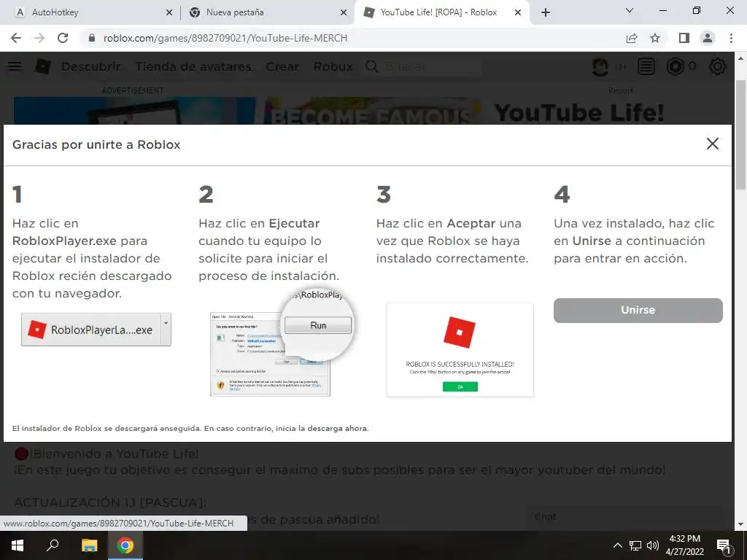Viewport: 747px width, 560px height.
Task: Toggle the Chrome side panel icon
Action: click(x=684, y=38)
